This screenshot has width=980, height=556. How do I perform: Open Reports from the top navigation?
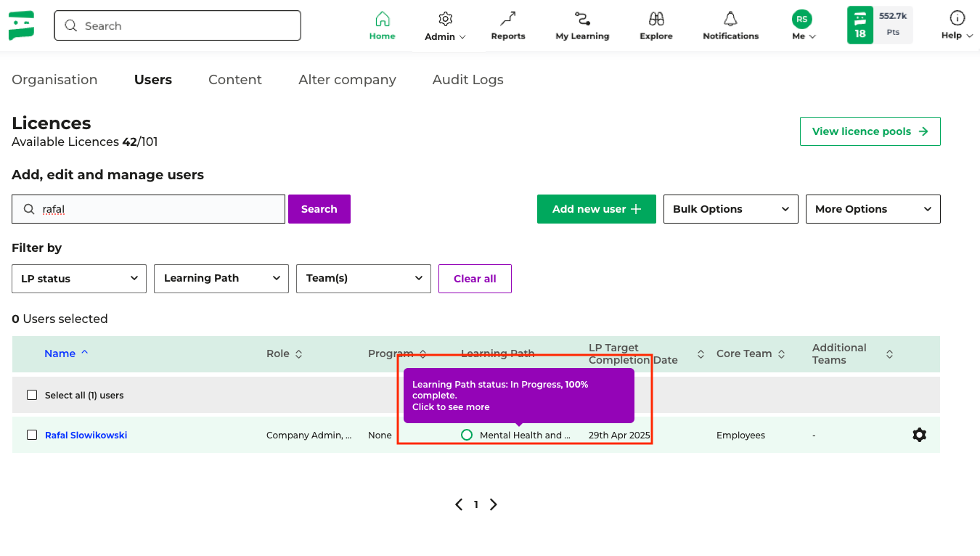[507, 20]
